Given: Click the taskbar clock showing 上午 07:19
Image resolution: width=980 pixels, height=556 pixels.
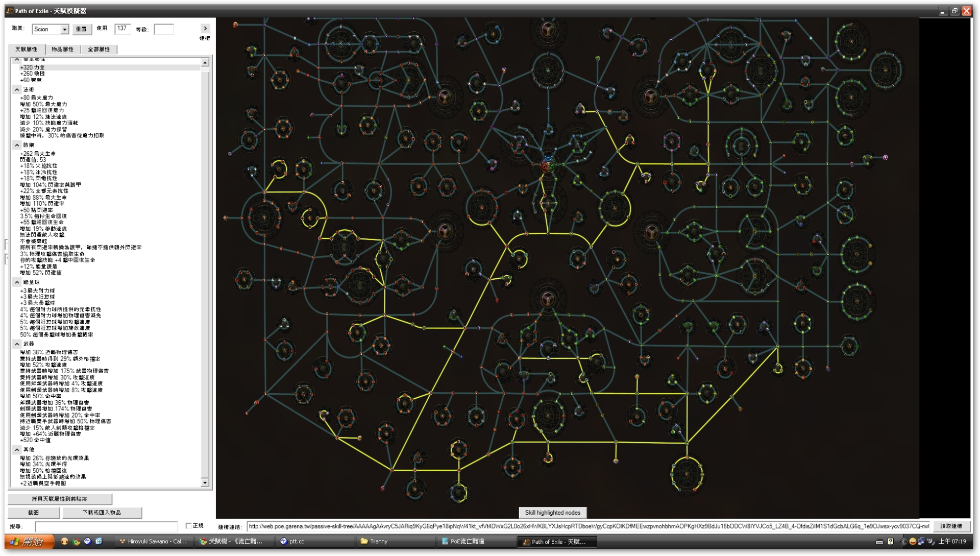Looking at the screenshot, I should tap(952, 542).
